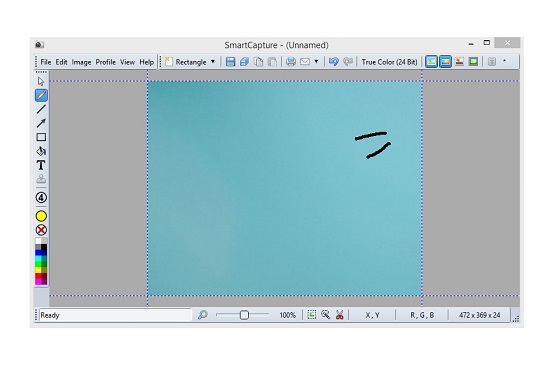The width and height of the screenshot is (550, 378).
Task: Open the Edit menu
Action: (61, 62)
